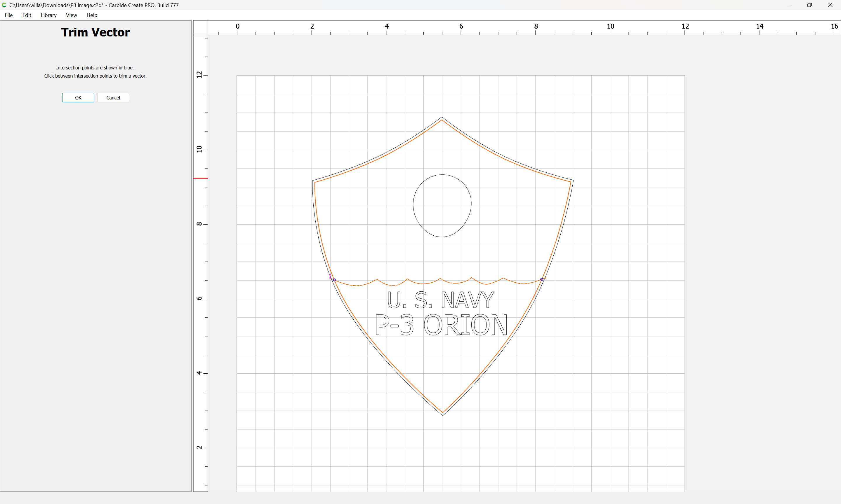Open the Library menu
This screenshot has height=504, width=841.
click(x=48, y=15)
